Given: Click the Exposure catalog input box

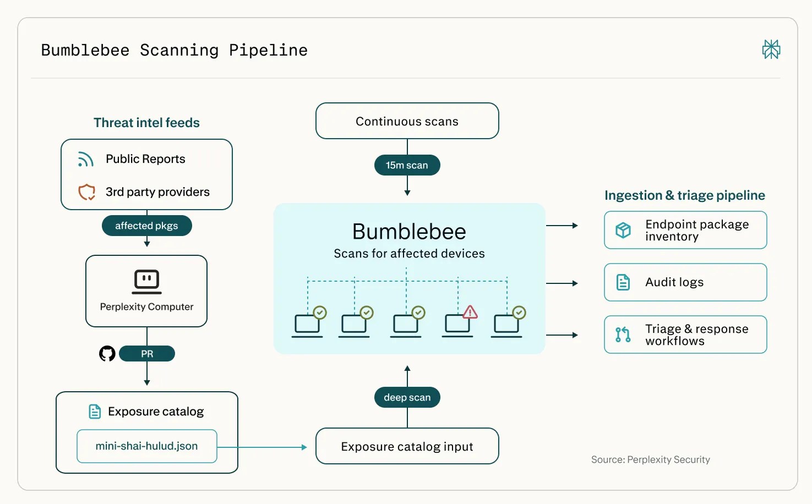Looking at the screenshot, I should coord(407,446).
